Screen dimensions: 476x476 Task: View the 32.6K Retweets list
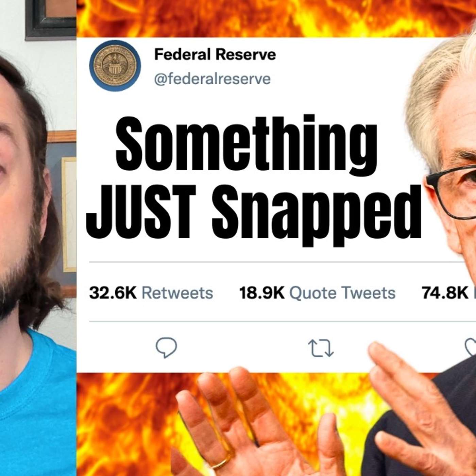[151, 293]
